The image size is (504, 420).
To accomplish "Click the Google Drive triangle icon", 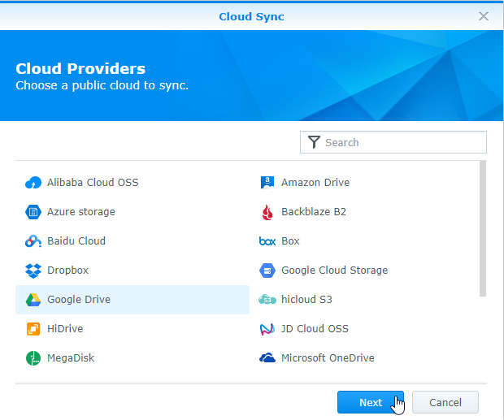I will [x=33, y=300].
